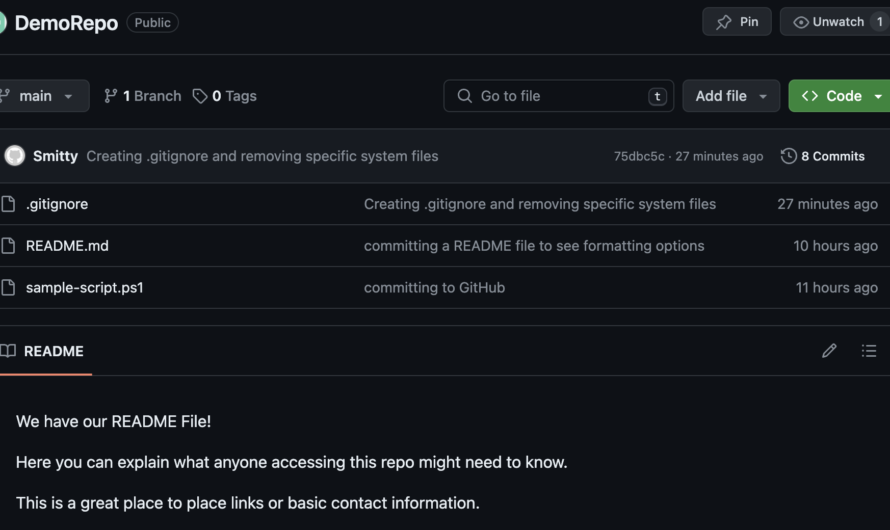Click Smitty's avatar image
Image resolution: width=890 pixels, height=530 pixels.
(15, 155)
